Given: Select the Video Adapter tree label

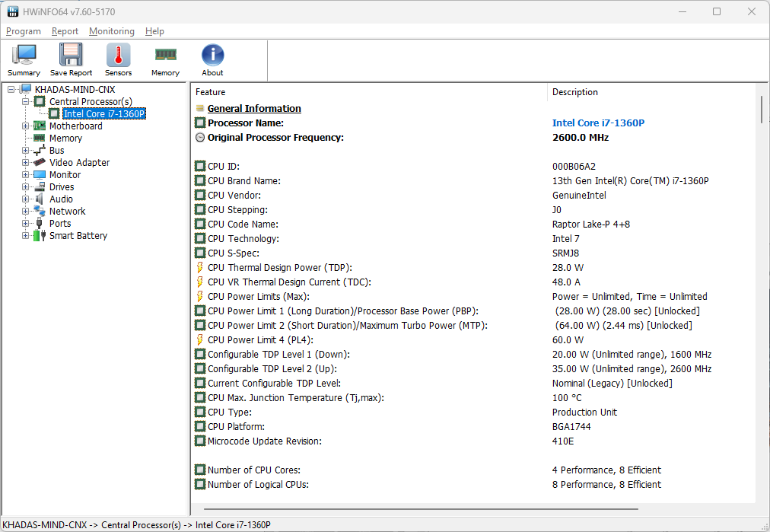Looking at the screenshot, I should coord(80,163).
